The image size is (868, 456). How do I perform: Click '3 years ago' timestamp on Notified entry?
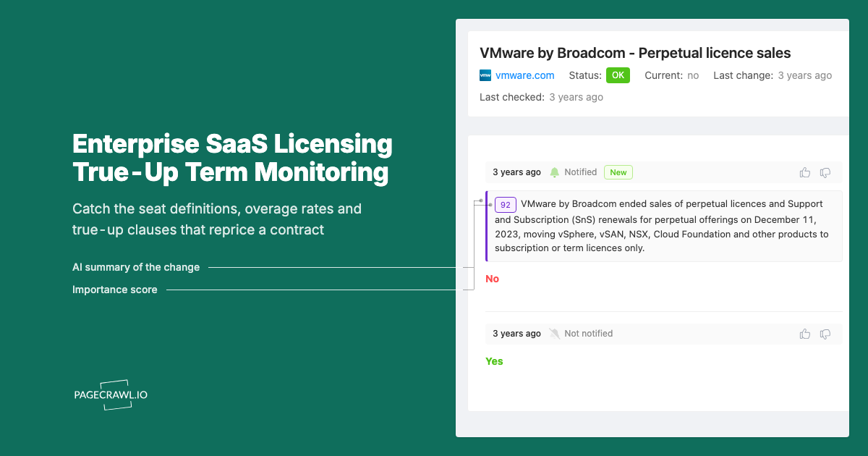pyautogui.click(x=516, y=172)
